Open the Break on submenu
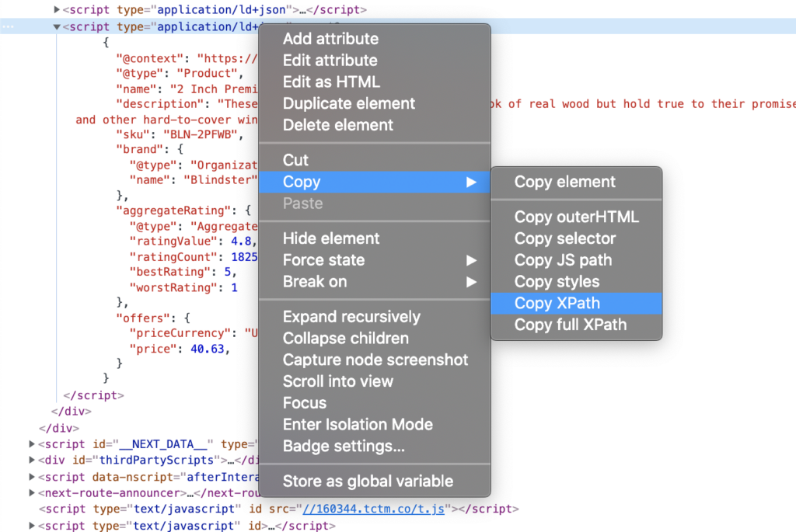The width and height of the screenshot is (796, 532). pos(315,282)
